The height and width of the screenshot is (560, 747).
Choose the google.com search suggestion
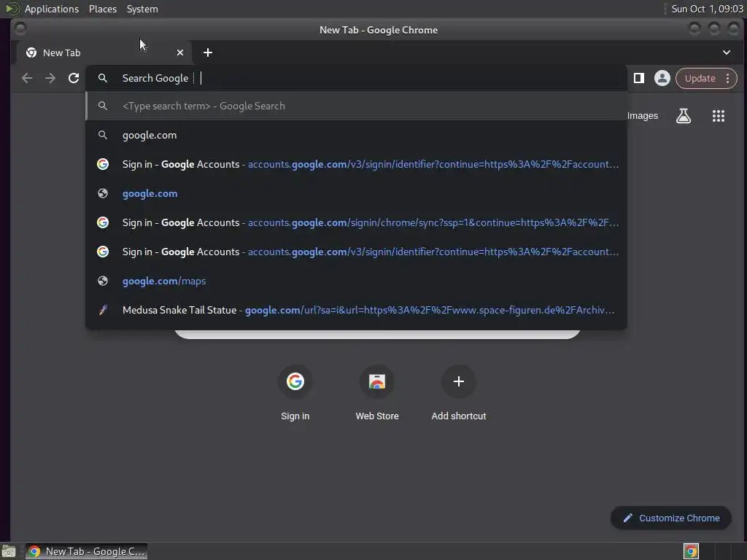(356, 135)
